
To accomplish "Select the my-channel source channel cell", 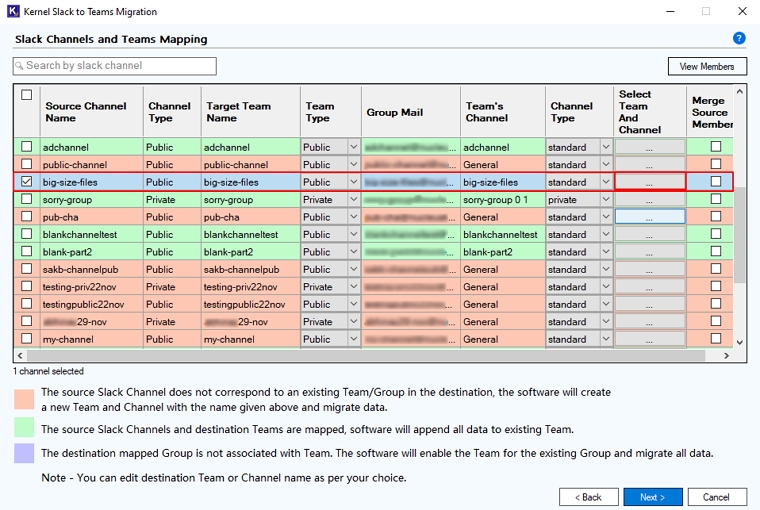I will [x=92, y=339].
